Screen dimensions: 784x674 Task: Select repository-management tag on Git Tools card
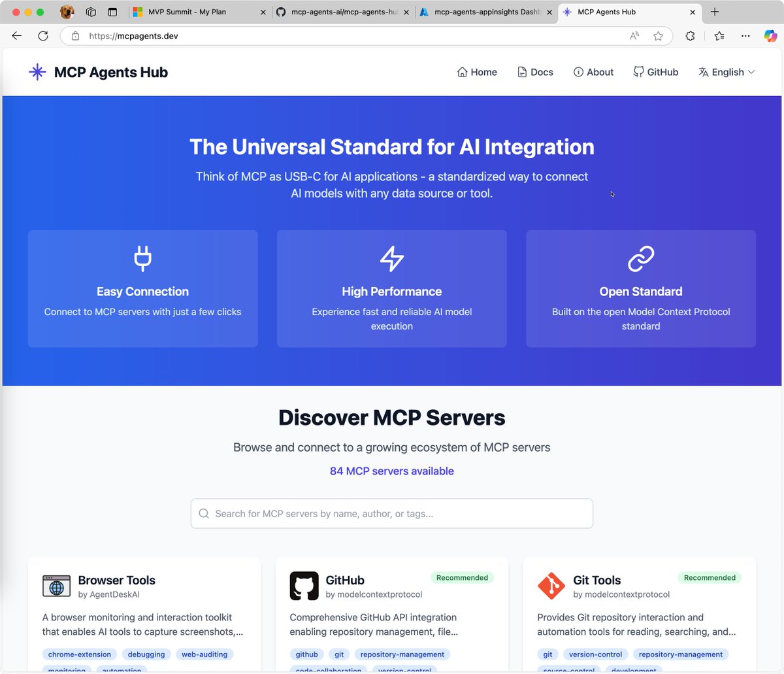(x=680, y=654)
